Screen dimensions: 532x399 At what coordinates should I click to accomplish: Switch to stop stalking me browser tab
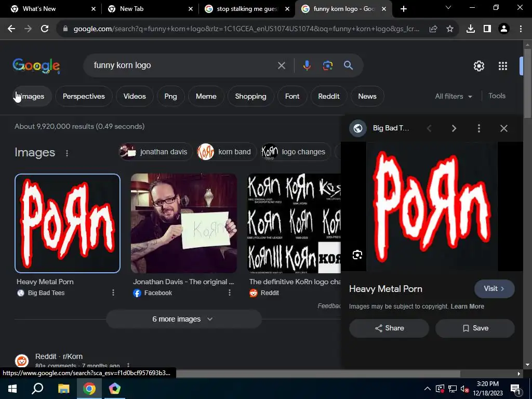click(247, 9)
